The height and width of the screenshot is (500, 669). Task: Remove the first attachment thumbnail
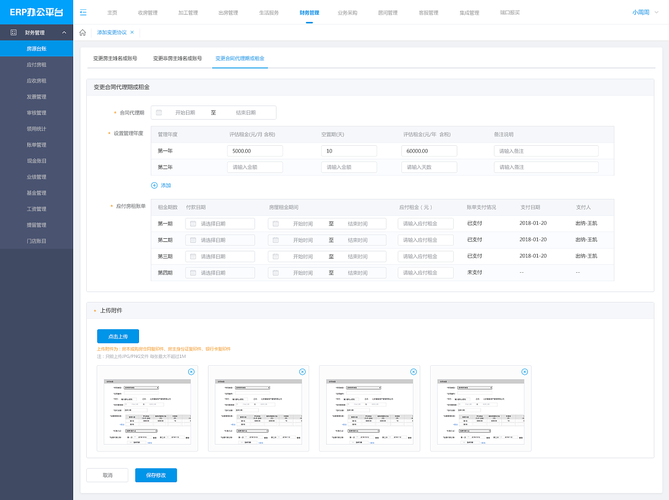(x=191, y=372)
